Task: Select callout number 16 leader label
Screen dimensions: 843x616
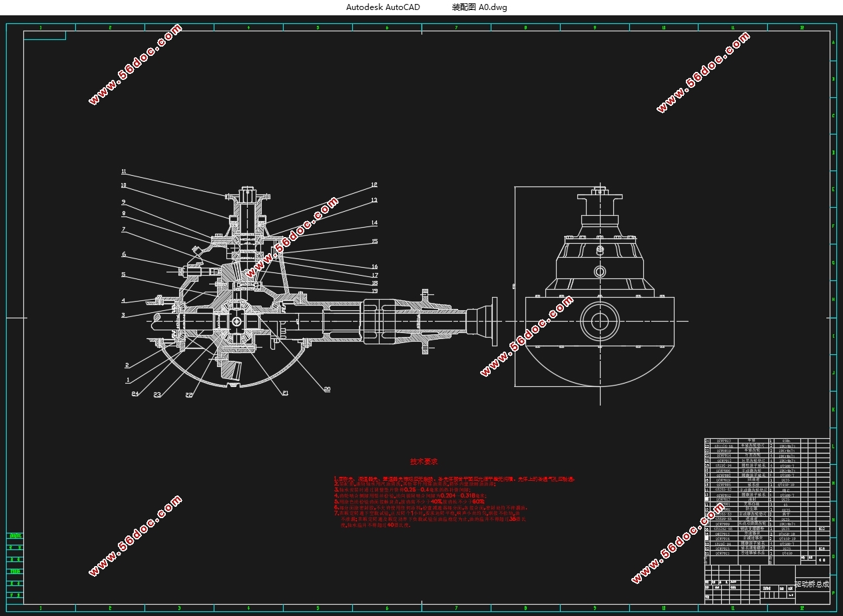Action: point(375,266)
